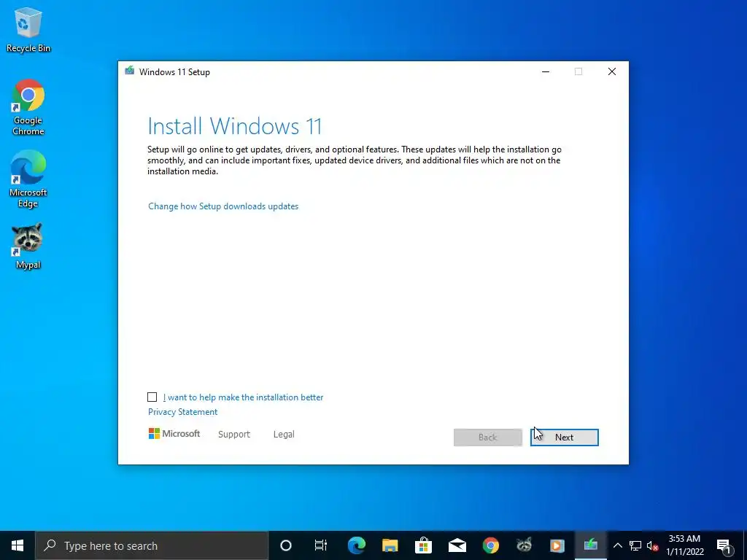The image size is (747, 560).
Task: Click the Windows 11 Setup title bar icon
Action: pos(130,71)
